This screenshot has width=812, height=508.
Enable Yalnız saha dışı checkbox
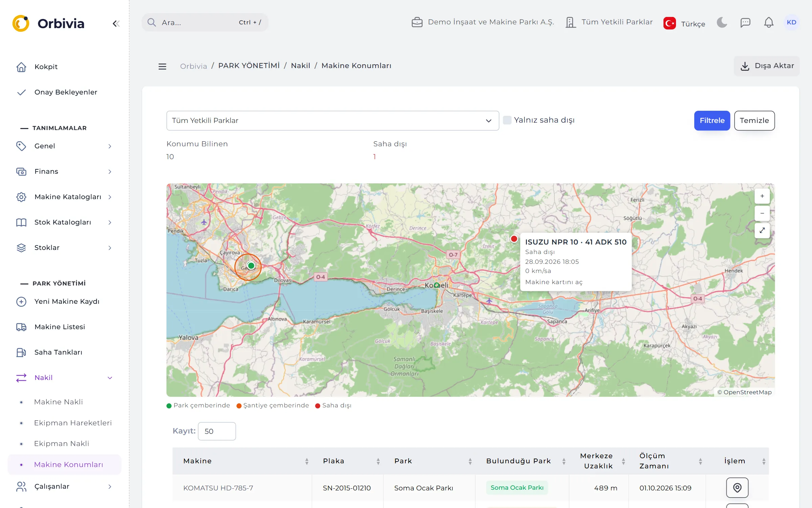[x=507, y=120]
